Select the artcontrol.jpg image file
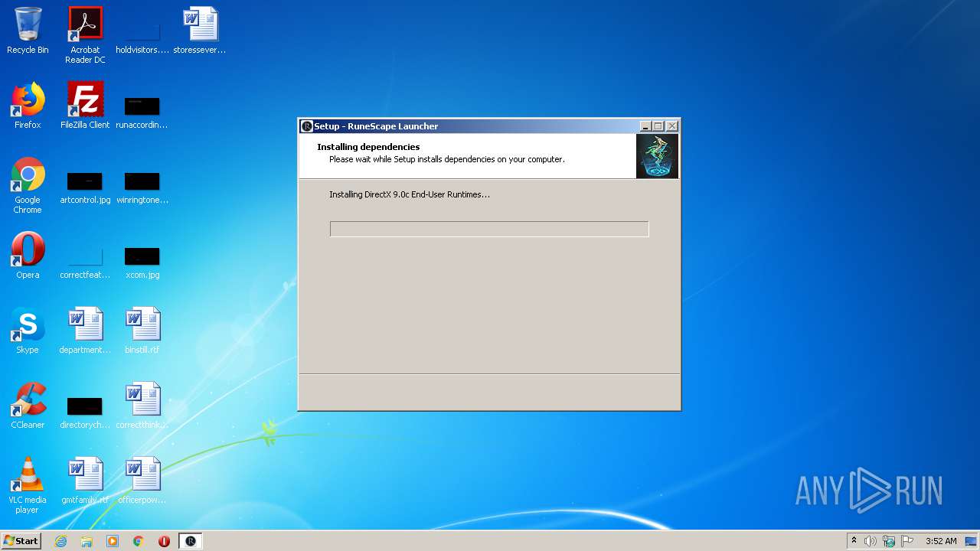Viewport: 980px width, 551px height. (85, 187)
